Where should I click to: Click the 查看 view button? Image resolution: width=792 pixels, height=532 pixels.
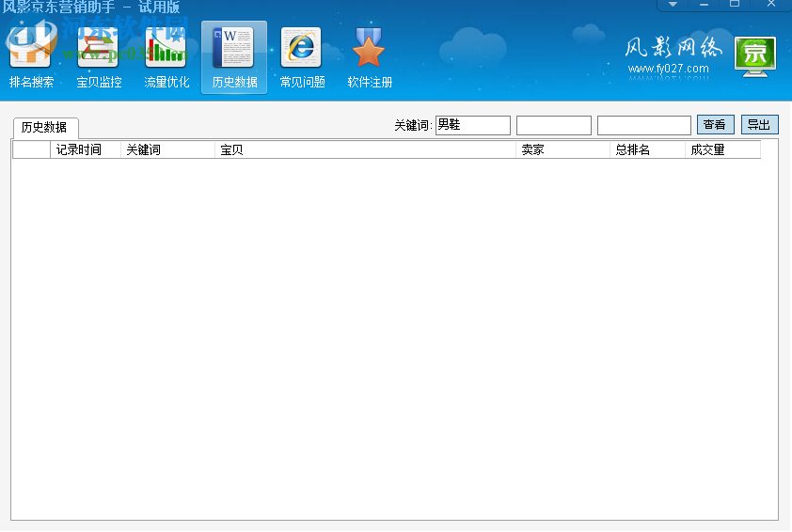[x=715, y=125]
